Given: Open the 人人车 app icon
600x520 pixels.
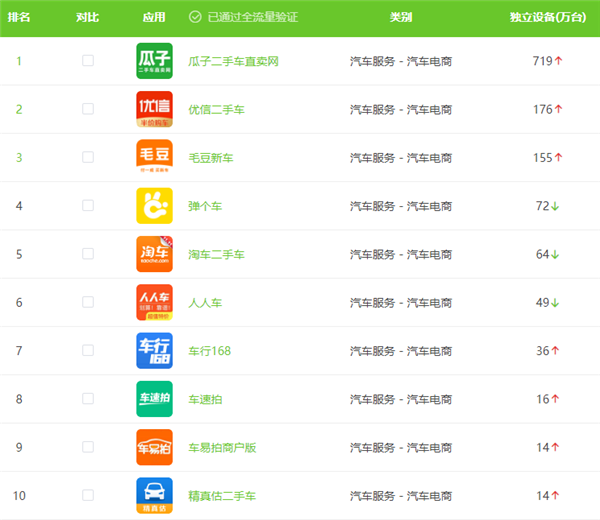Looking at the screenshot, I should (x=154, y=302).
